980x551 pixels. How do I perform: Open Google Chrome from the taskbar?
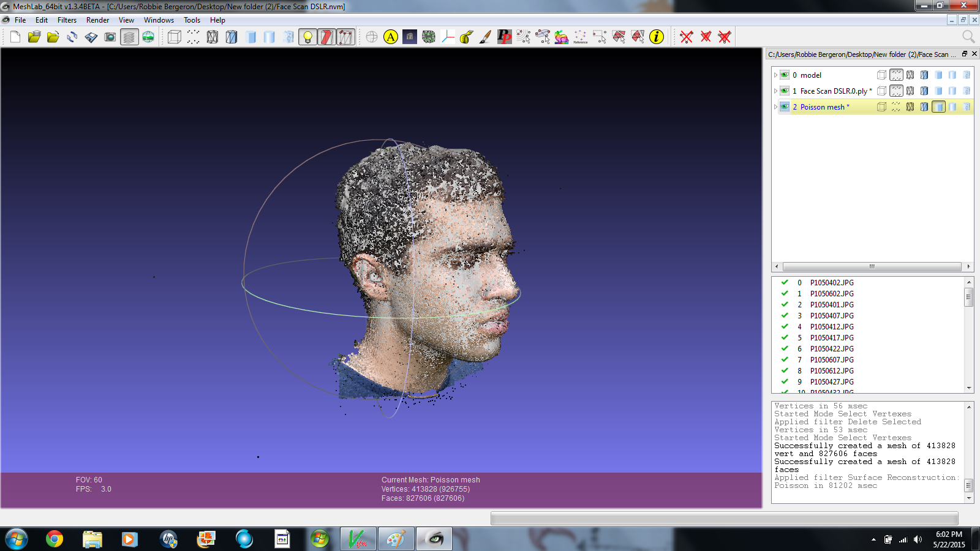55,539
